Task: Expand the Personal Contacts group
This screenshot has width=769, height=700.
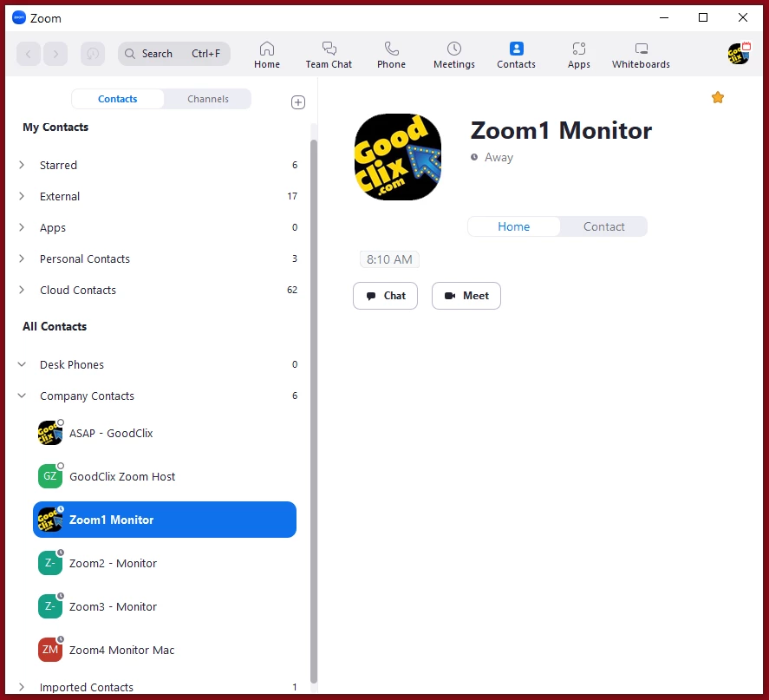Action: (22, 258)
